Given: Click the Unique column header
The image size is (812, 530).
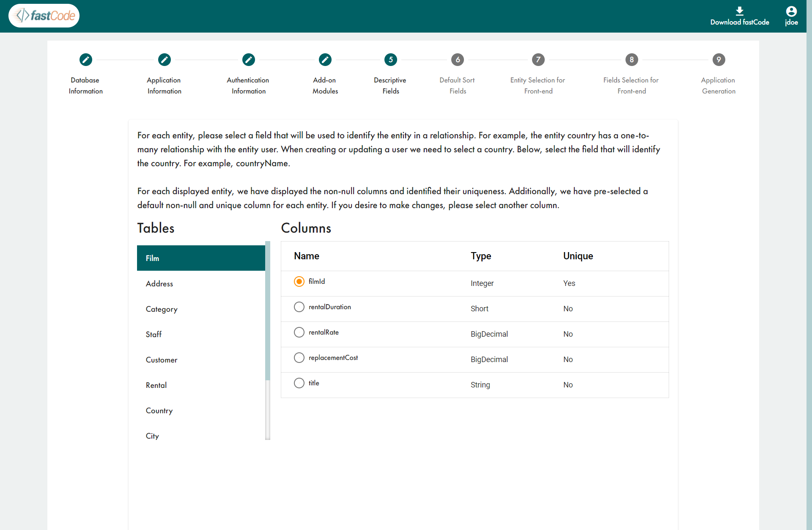Looking at the screenshot, I should 578,256.
